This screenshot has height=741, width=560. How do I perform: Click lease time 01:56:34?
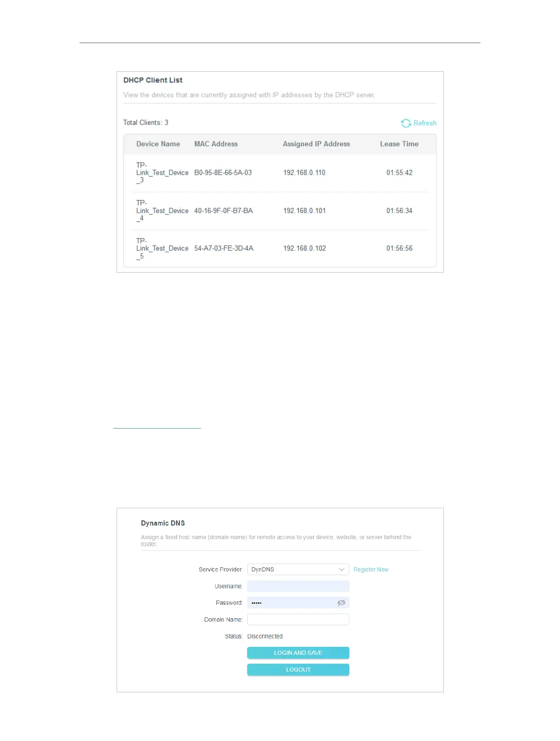click(399, 211)
